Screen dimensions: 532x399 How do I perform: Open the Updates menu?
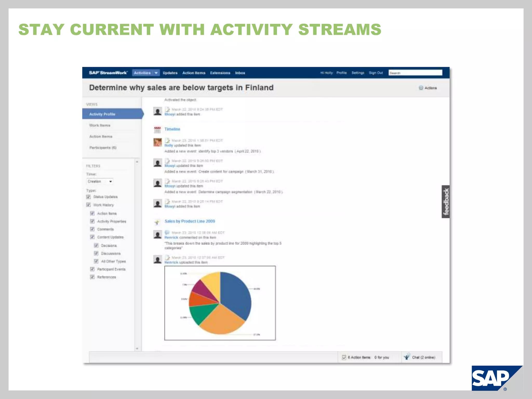170,73
